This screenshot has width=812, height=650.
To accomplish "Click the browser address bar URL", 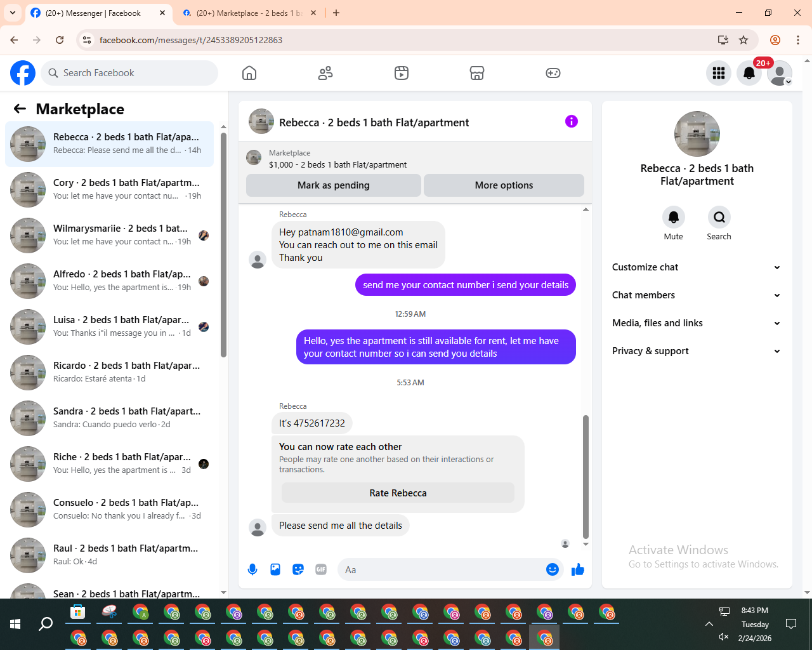I will pos(191,40).
